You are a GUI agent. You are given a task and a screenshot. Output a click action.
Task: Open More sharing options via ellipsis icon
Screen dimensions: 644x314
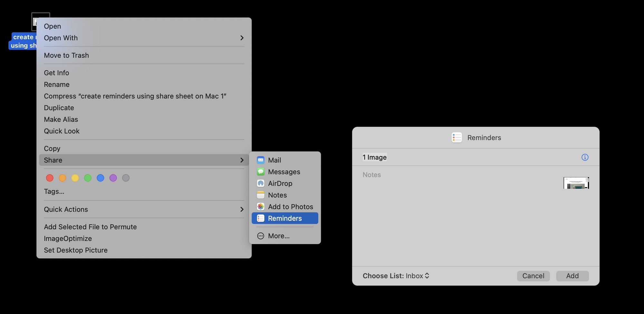260,236
